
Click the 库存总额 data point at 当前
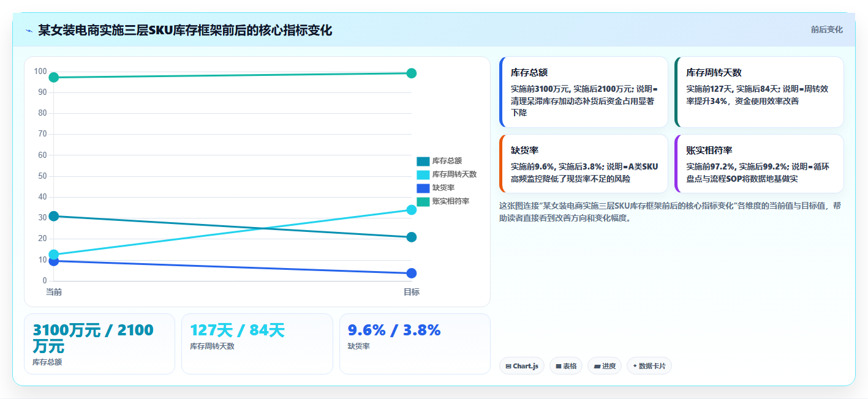pyautogui.click(x=54, y=216)
